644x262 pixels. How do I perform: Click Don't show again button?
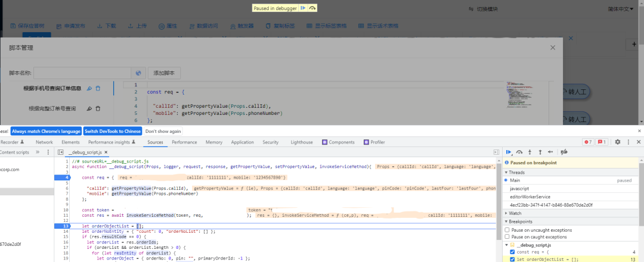163,131
